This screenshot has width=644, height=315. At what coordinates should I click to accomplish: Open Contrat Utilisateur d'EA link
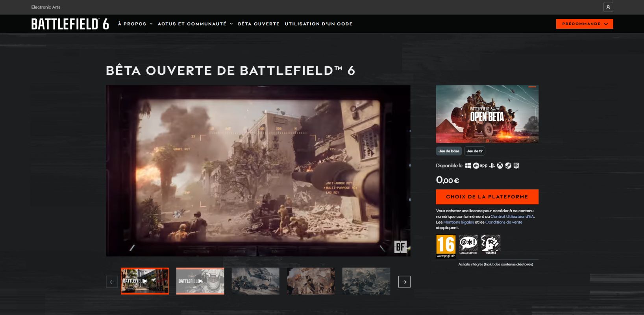(x=512, y=217)
